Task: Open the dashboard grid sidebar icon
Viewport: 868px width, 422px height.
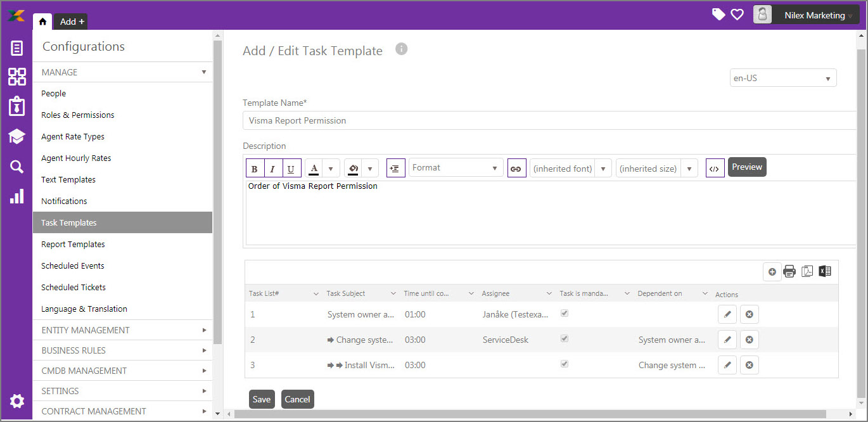Action: tap(17, 77)
